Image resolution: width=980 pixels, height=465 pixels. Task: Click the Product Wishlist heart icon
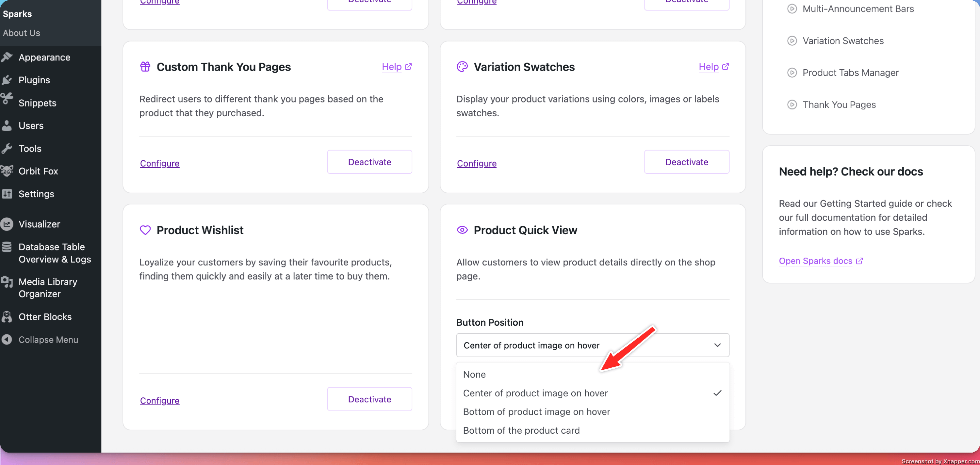[x=145, y=230]
